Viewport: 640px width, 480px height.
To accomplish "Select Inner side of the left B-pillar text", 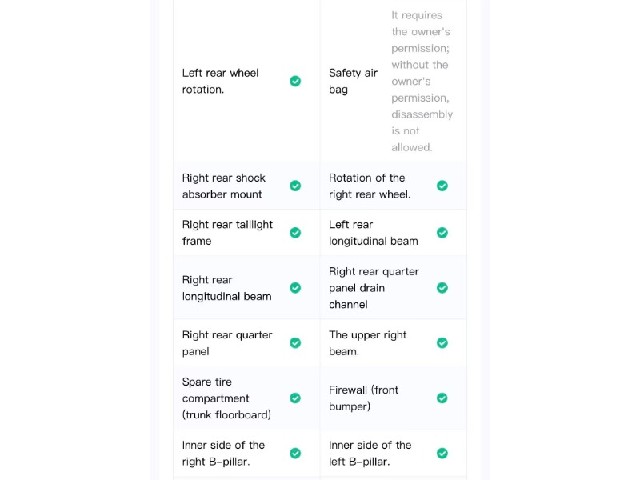I will pos(370,453).
